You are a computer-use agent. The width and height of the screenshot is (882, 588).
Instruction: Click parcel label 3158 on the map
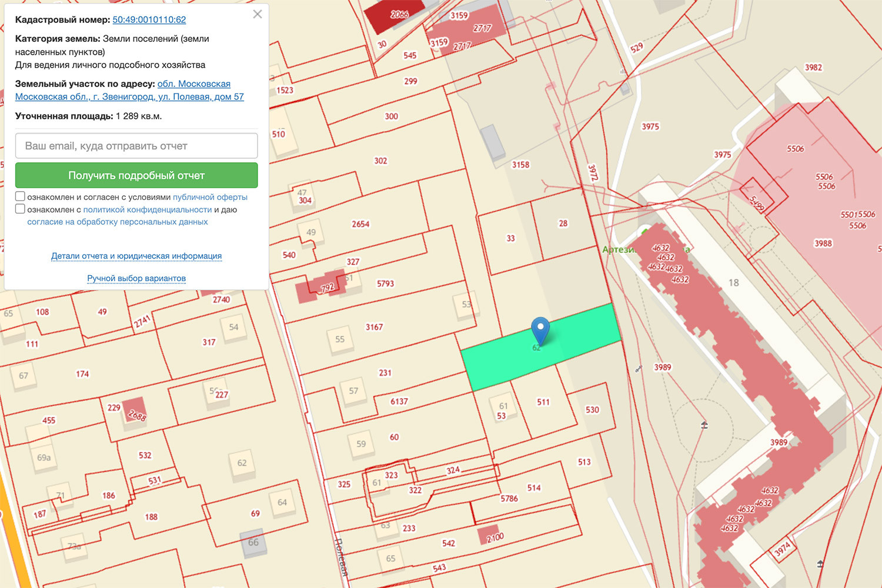[520, 165]
